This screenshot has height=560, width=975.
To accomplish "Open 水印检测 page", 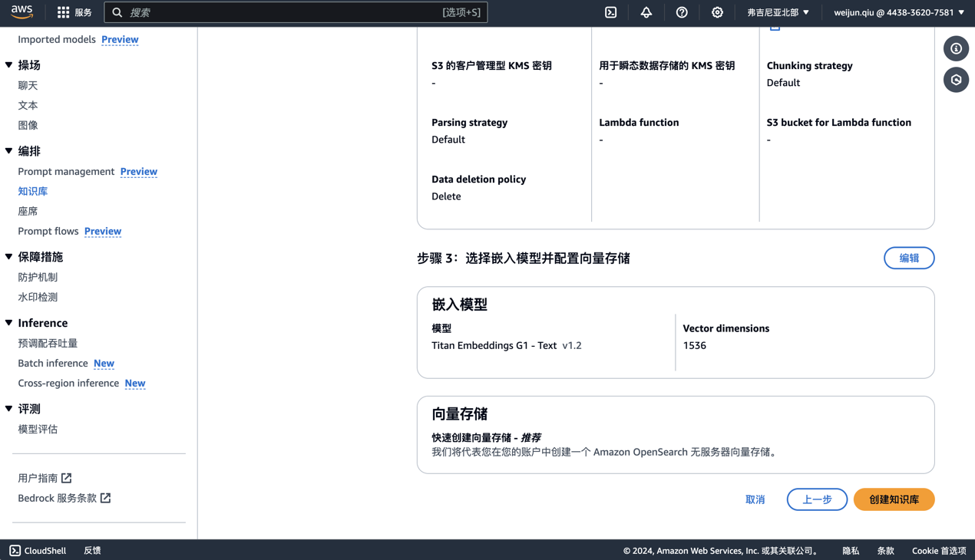I will (38, 297).
